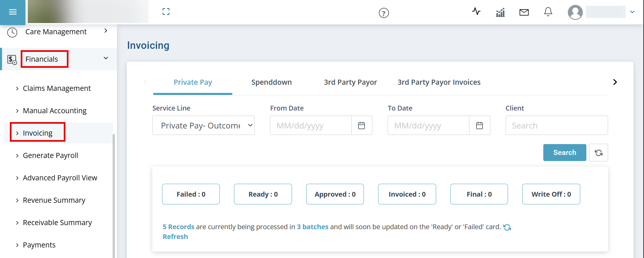This screenshot has height=258, width=644.
Task: View notifications bell icon
Action: click(548, 12)
